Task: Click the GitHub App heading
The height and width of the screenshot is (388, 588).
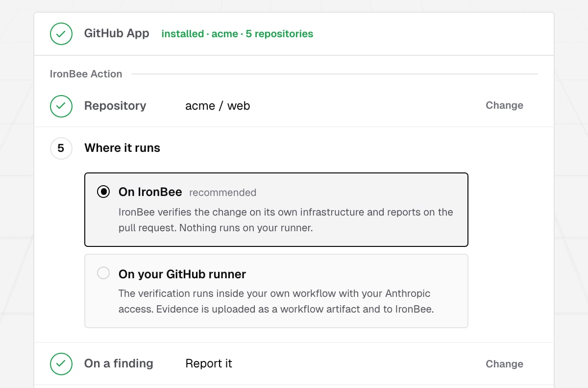Action: tap(117, 33)
